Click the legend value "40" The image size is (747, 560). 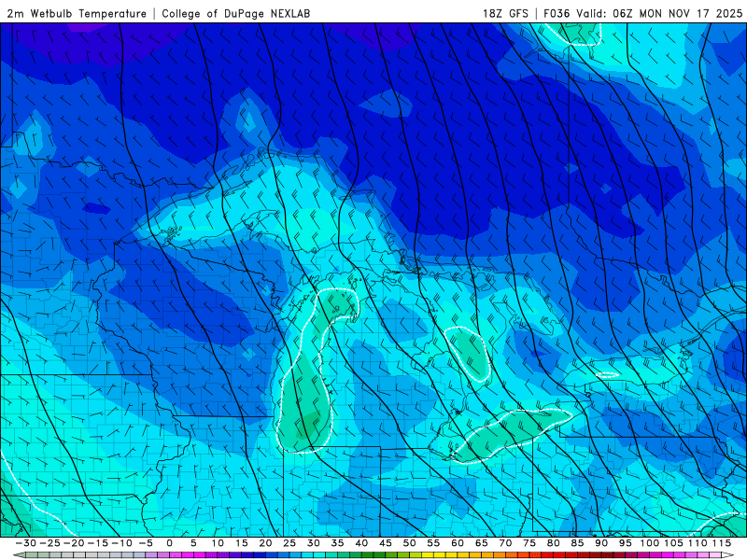pos(361,543)
